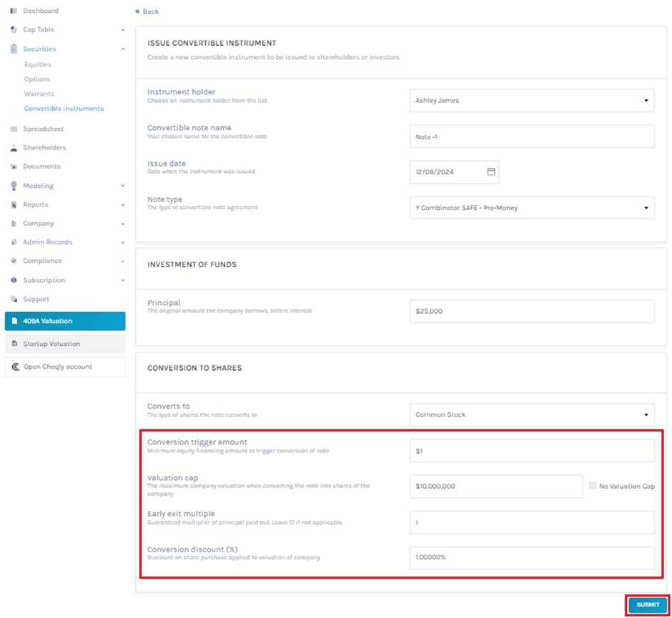Image resolution: width=672 pixels, height=618 pixels.
Task: Click the Dashboard icon in sidebar
Action: [14, 11]
